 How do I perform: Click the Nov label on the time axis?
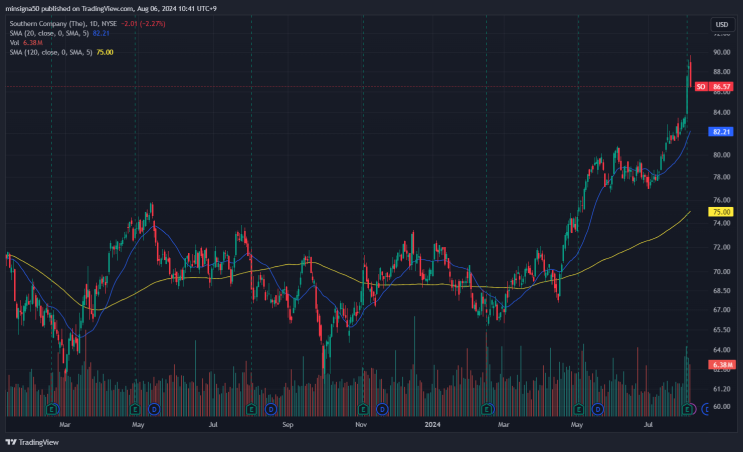[x=361, y=425]
